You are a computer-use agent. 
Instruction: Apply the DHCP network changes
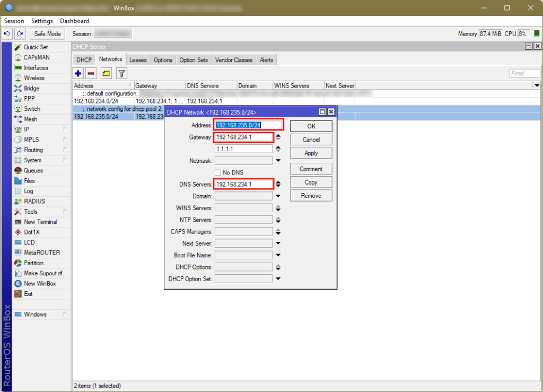pyautogui.click(x=311, y=153)
